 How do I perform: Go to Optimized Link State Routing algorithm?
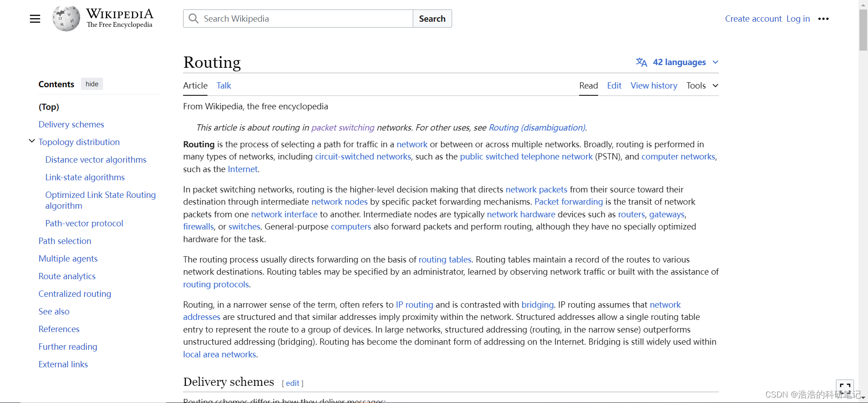pyautogui.click(x=100, y=200)
